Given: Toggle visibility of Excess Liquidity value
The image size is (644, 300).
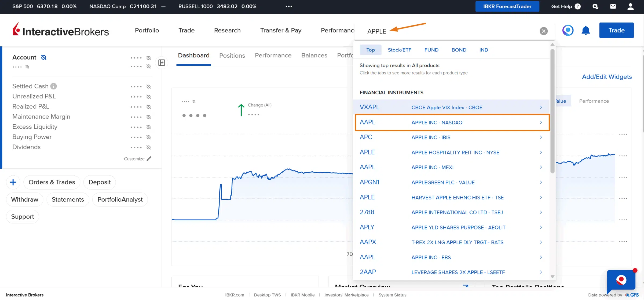Looking at the screenshot, I should pyautogui.click(x=149, y=127).
